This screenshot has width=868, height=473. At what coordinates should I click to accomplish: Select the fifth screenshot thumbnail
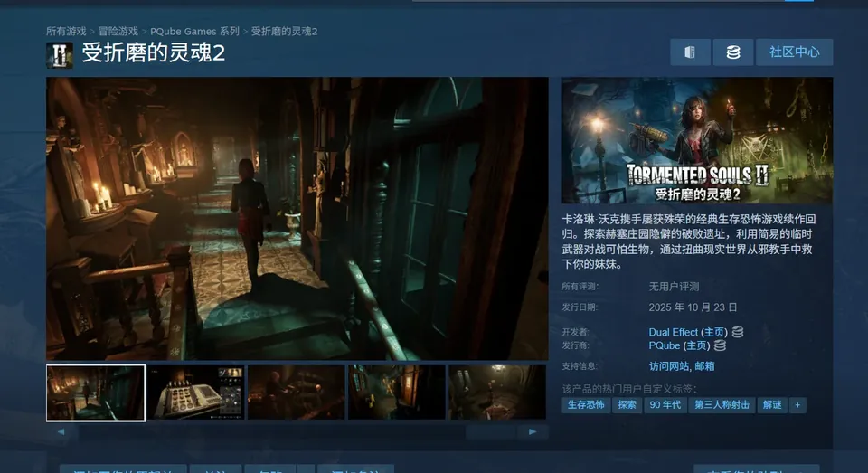click(x=497, y=393)
